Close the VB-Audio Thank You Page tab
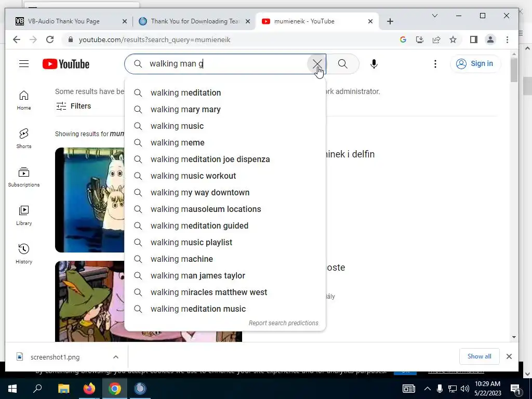The image size is (532, 399). (x=125, y=21)
